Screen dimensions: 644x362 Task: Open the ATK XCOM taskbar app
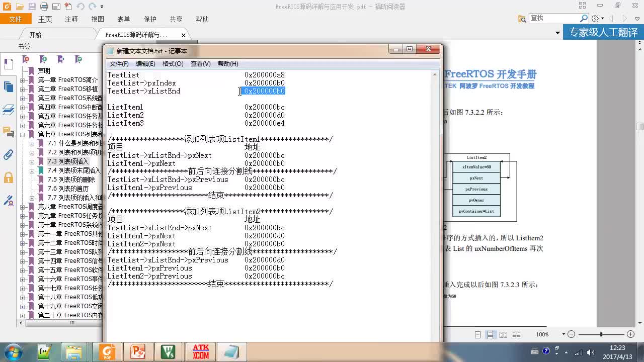coord(201,351)
